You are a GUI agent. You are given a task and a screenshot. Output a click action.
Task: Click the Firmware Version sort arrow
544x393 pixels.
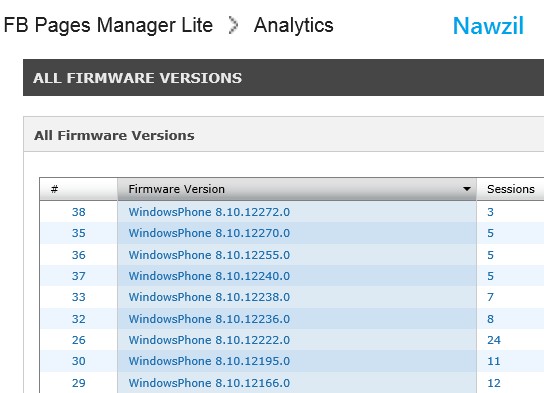[467, 189]
